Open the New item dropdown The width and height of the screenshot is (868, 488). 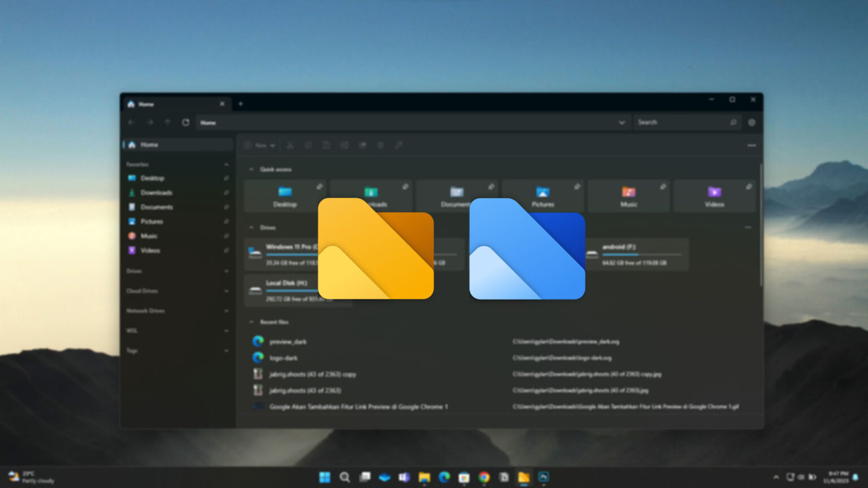coord(260,145)
